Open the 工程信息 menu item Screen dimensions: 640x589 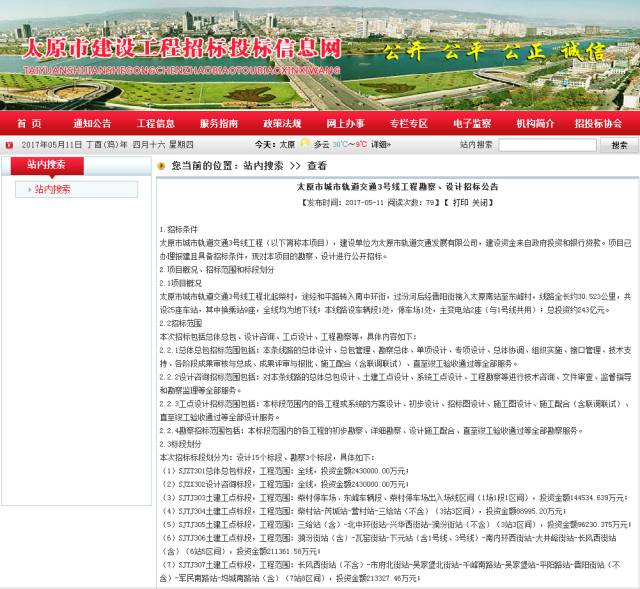click(x=156, y=123)
